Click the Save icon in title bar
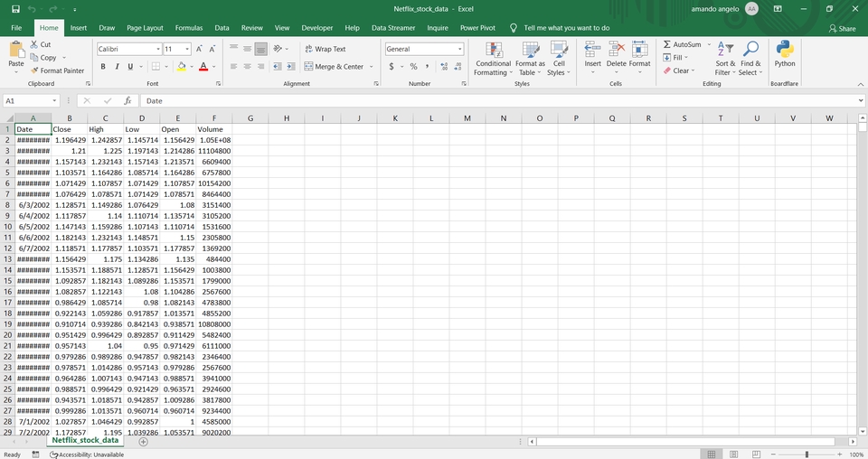The height and width of the screenshot is (459, 868). click(x=15, y=9)
